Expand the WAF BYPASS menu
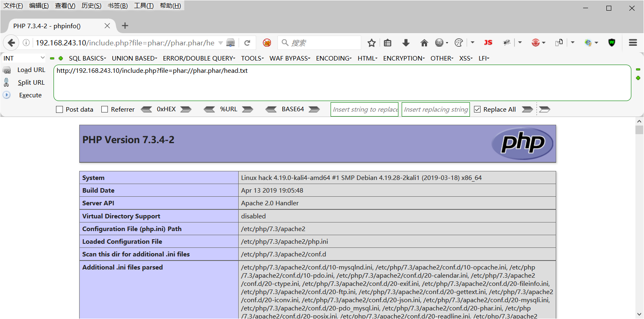 point(290,58)
